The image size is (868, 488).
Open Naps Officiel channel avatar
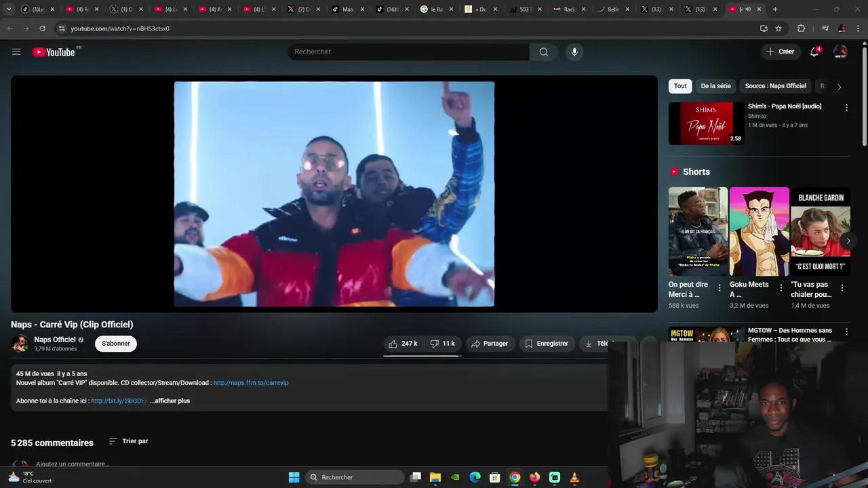(x=20, y=344)
